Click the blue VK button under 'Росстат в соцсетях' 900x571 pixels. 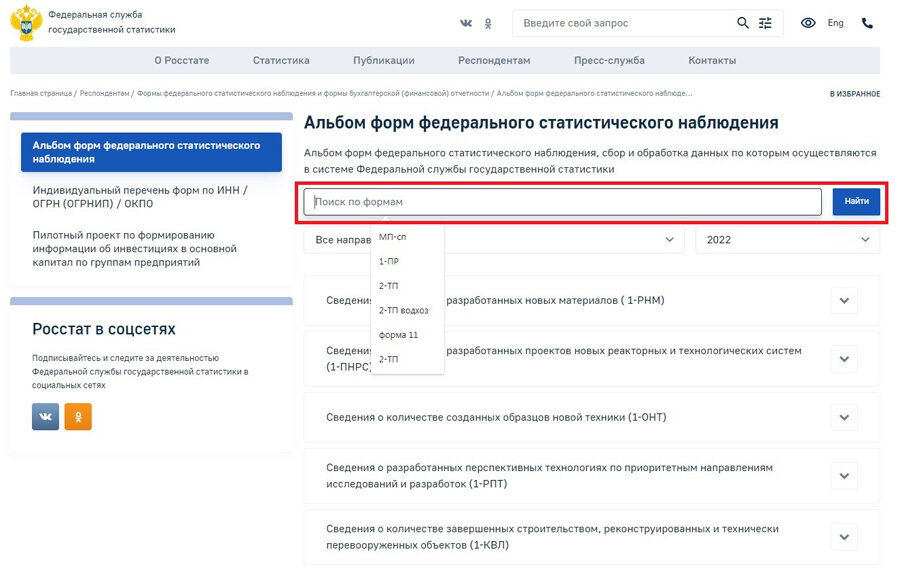click(45, 417)
